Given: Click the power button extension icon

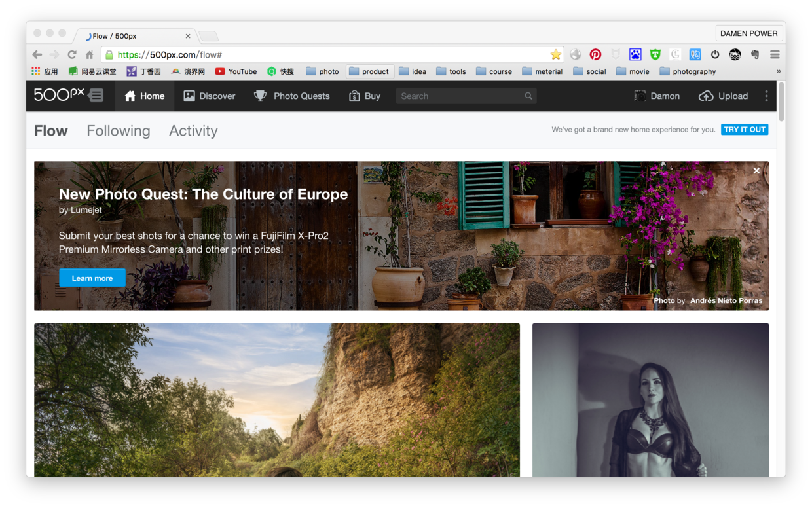Looking at the screenshot, I should [715, 54].
